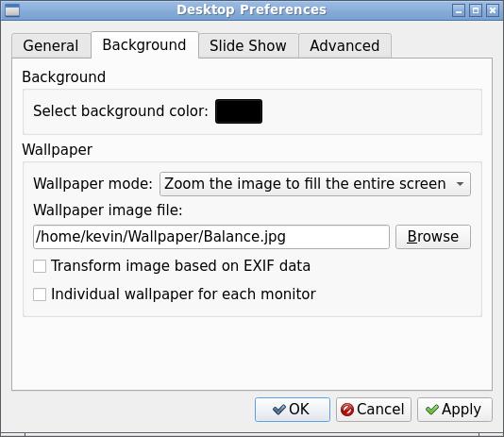
Task: Confirm settings with the OK button
Action: coord(293,410)
